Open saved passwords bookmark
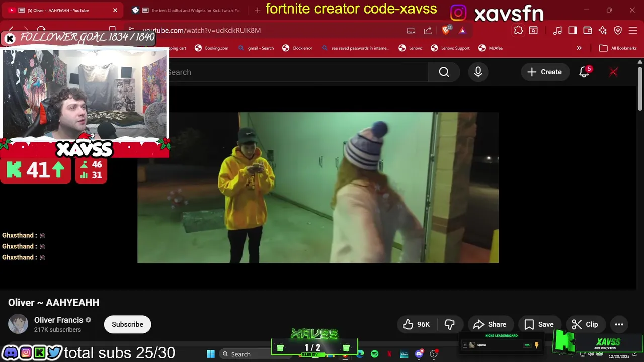The width and height of the screenshot is (644, 362). coord(355,48)
